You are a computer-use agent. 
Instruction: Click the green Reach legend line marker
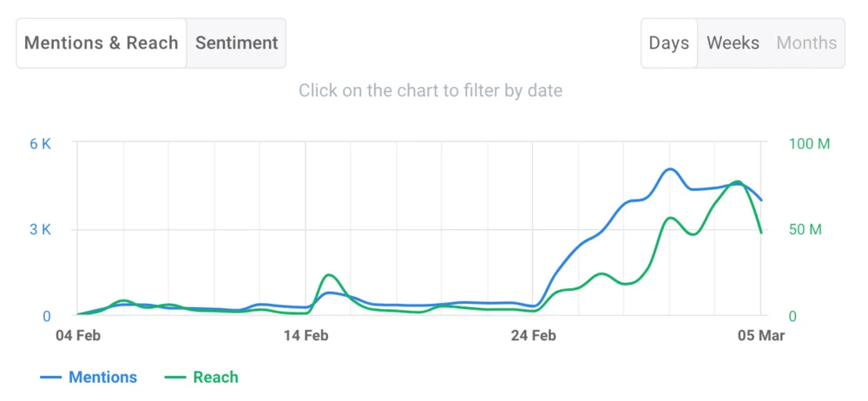point(176,378)
